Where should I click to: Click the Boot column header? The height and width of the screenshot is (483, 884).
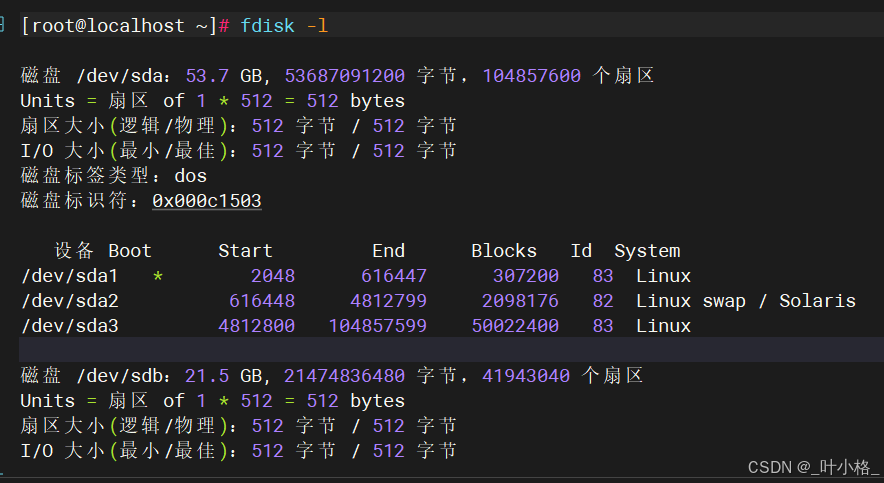pyautogui.click(x=130, y=251)
